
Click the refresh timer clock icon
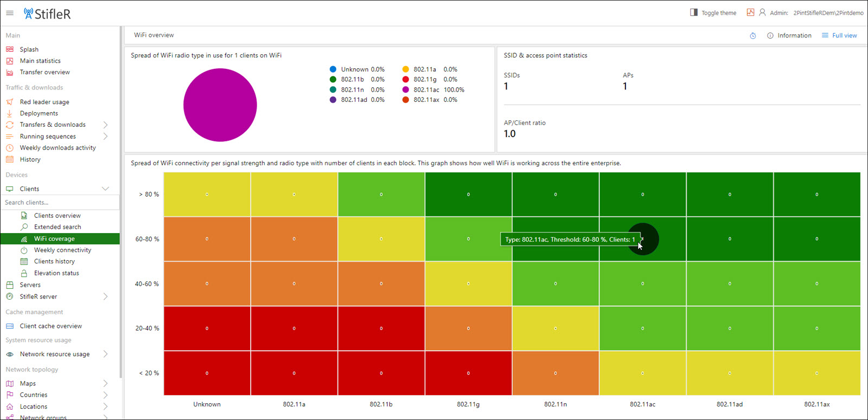click(753, 36)
